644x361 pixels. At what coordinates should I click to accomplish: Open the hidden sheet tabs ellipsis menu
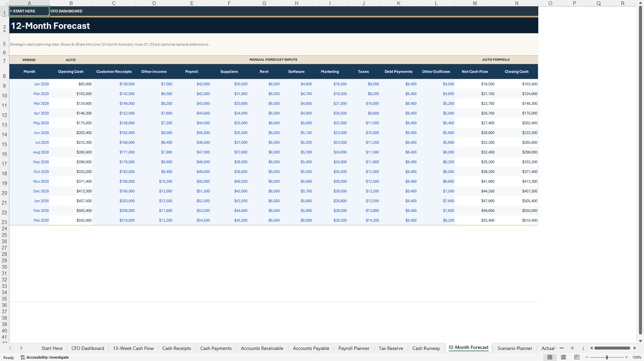[562, 348]
